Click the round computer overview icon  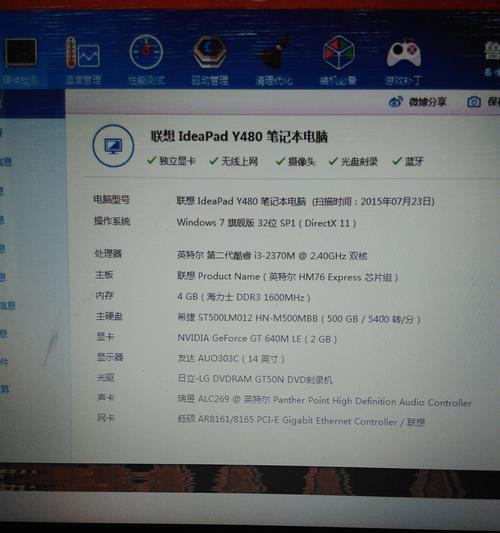click(113, 146)
